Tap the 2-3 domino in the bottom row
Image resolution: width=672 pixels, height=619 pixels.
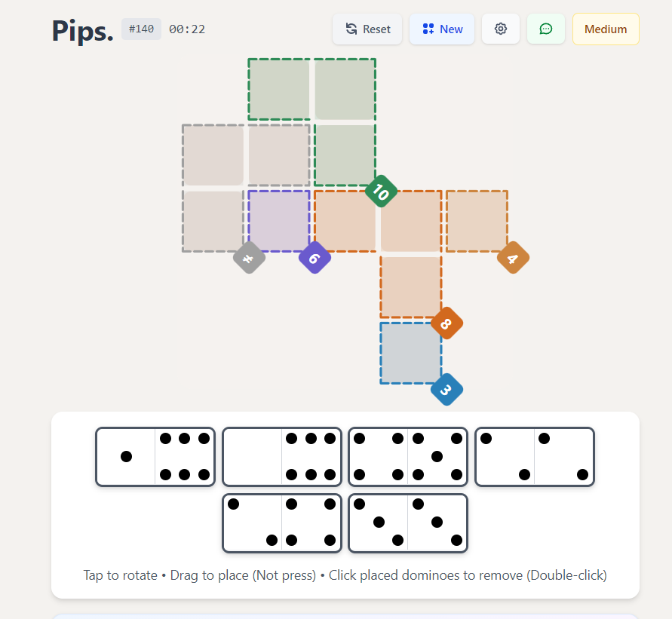click(x=282, y=523)
